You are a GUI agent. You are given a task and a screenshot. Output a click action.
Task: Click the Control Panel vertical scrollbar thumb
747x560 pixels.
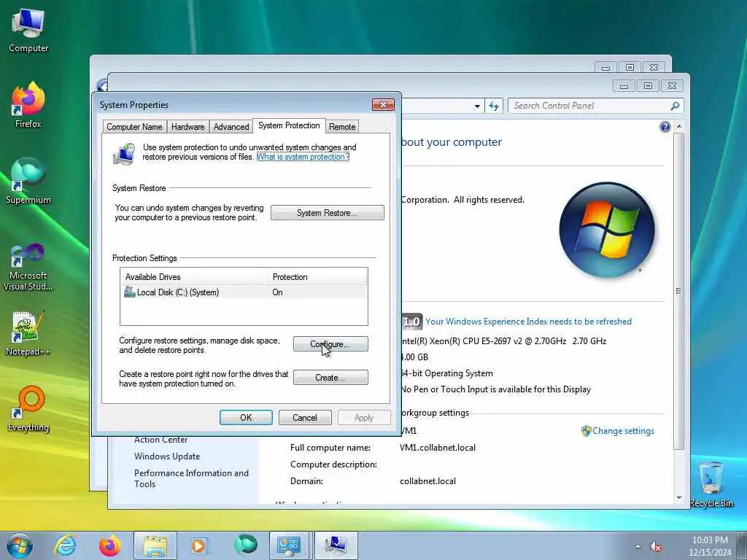coord(679,291)
